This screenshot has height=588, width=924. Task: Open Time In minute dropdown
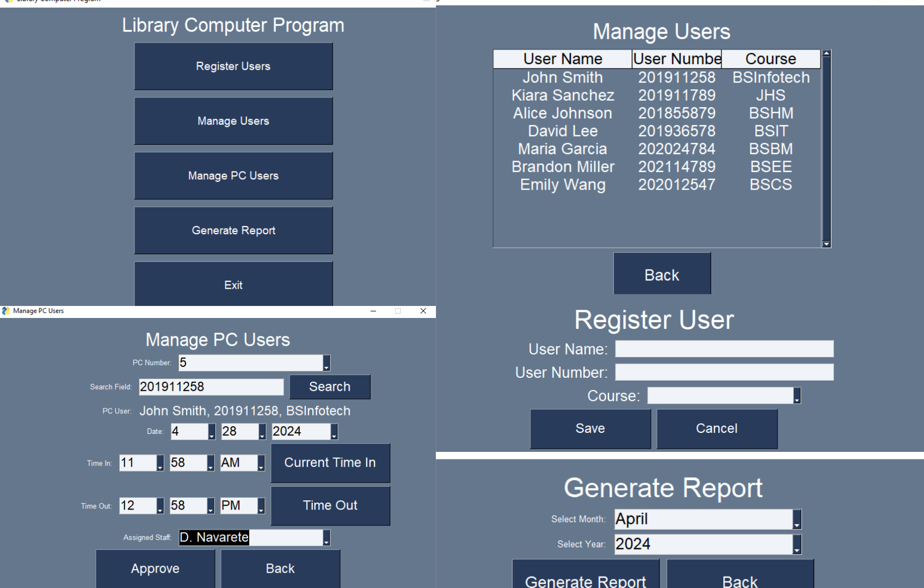click(211, 463)
